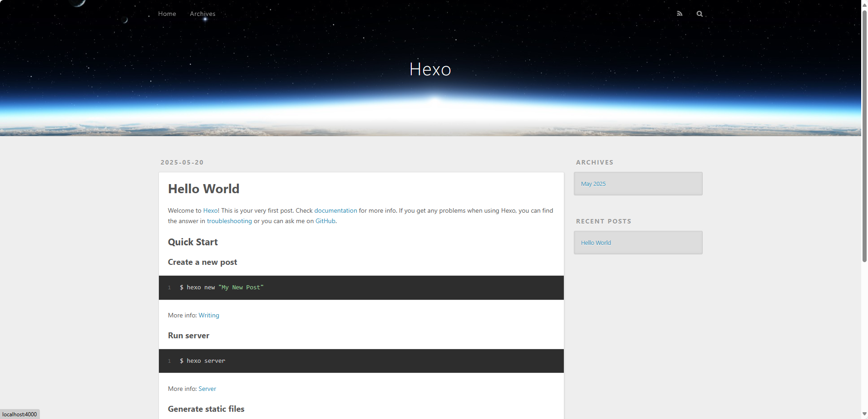Click the Create a new post heading
Image resolution: width=868 pixels, height=419 pixels.
click(x=202, y=262)
